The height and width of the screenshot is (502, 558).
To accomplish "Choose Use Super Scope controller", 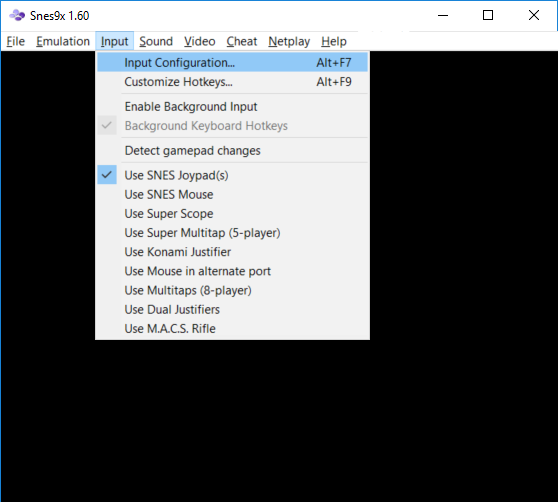I will click(x=232, y=213).
